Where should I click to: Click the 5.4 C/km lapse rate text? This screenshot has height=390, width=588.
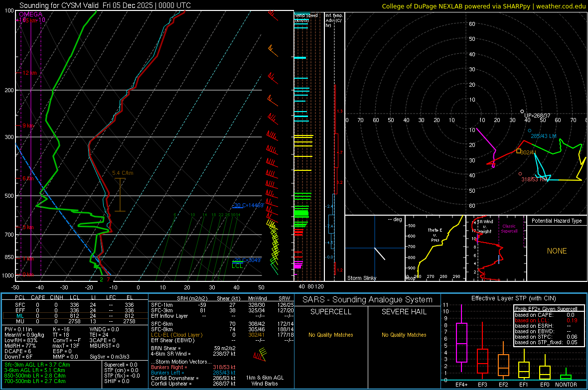(x=123, y=173)
